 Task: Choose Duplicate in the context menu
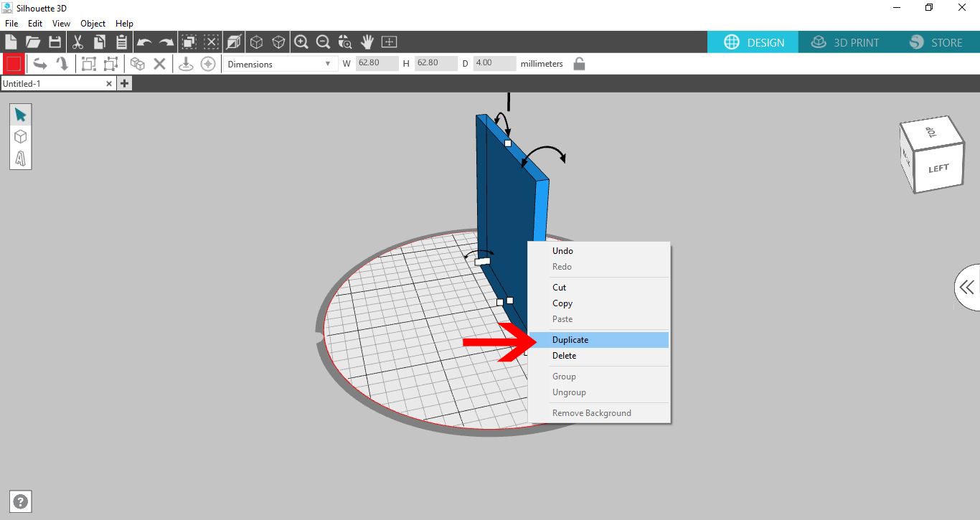coord(598,340)
